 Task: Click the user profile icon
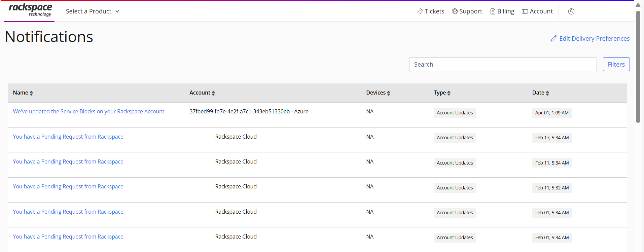click(571, 11)
